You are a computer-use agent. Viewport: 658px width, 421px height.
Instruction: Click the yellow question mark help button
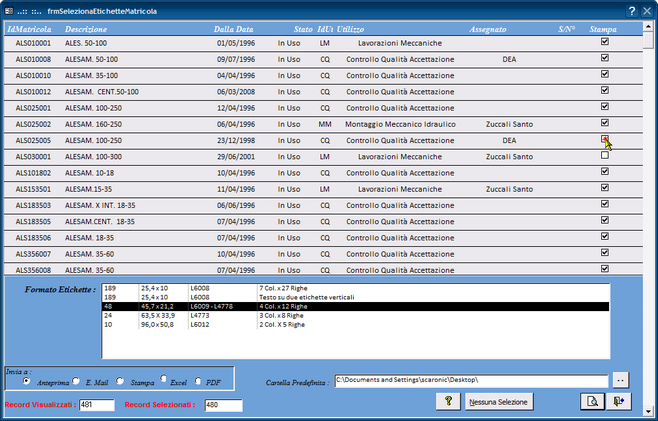point(448,402)
